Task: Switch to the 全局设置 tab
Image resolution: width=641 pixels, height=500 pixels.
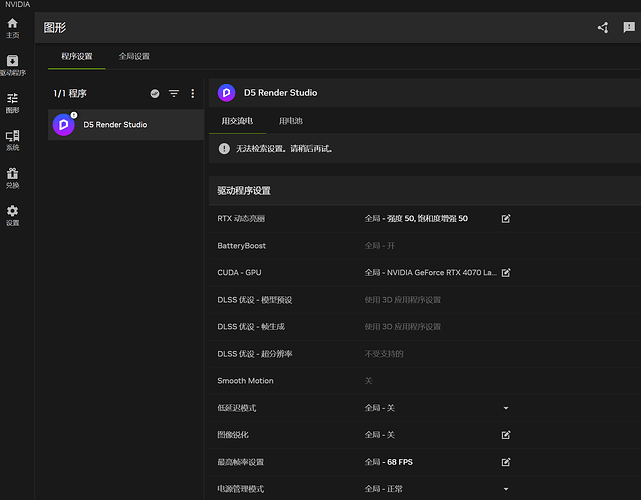Action: point(134,56)
